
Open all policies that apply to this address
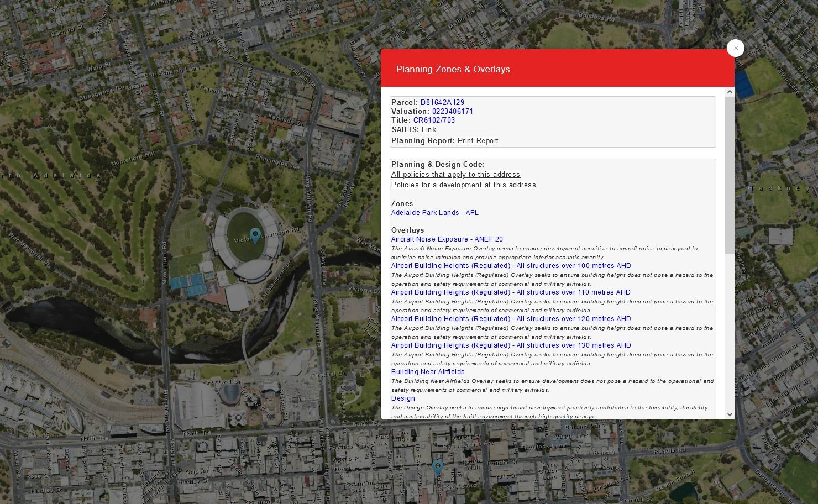click(455, 174)
